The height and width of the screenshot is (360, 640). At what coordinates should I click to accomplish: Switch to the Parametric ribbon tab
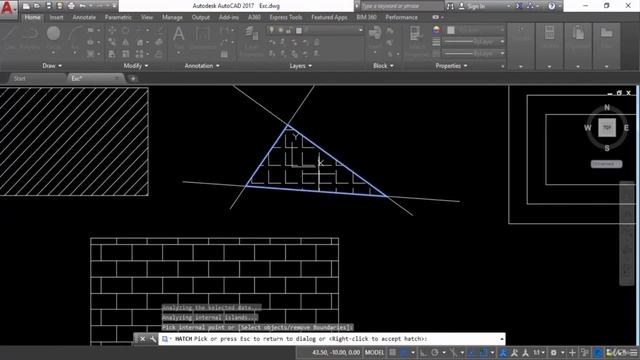click(x=118, y=17)
